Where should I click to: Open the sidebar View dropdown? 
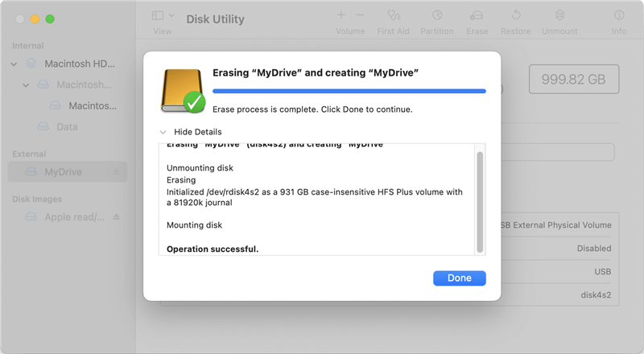pyautogui.click(x=162, y=15)
